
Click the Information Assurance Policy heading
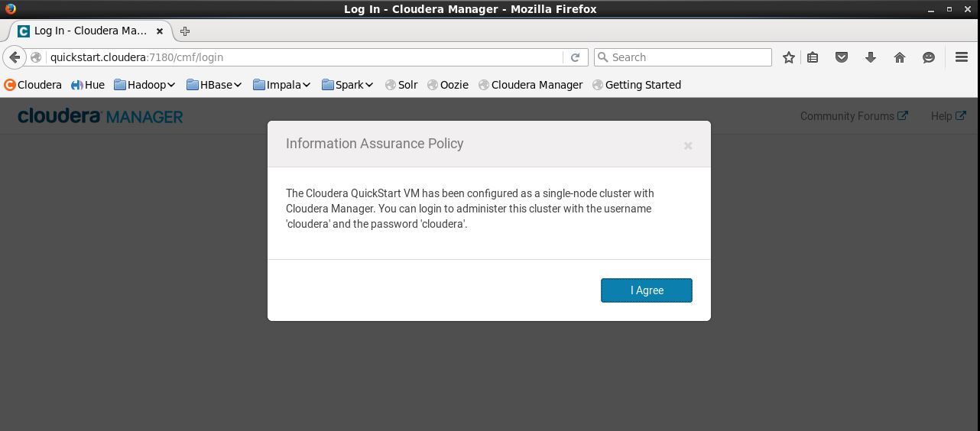(x=375, y=144)
